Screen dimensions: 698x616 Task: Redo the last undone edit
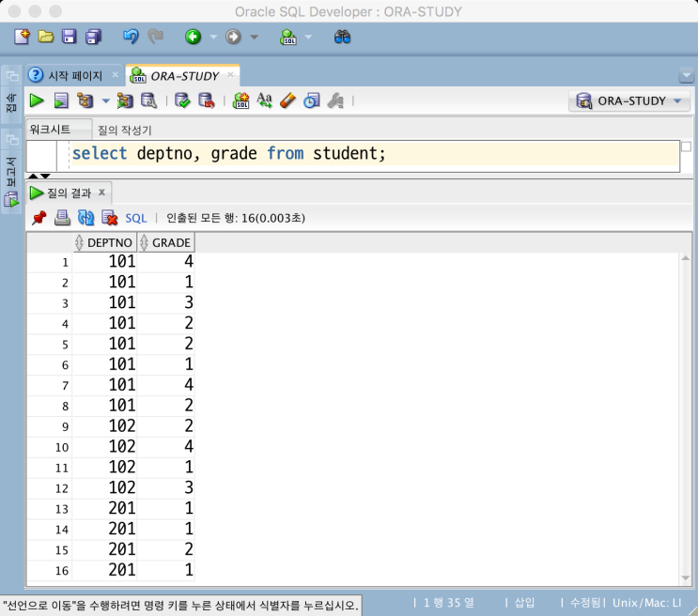155,37
